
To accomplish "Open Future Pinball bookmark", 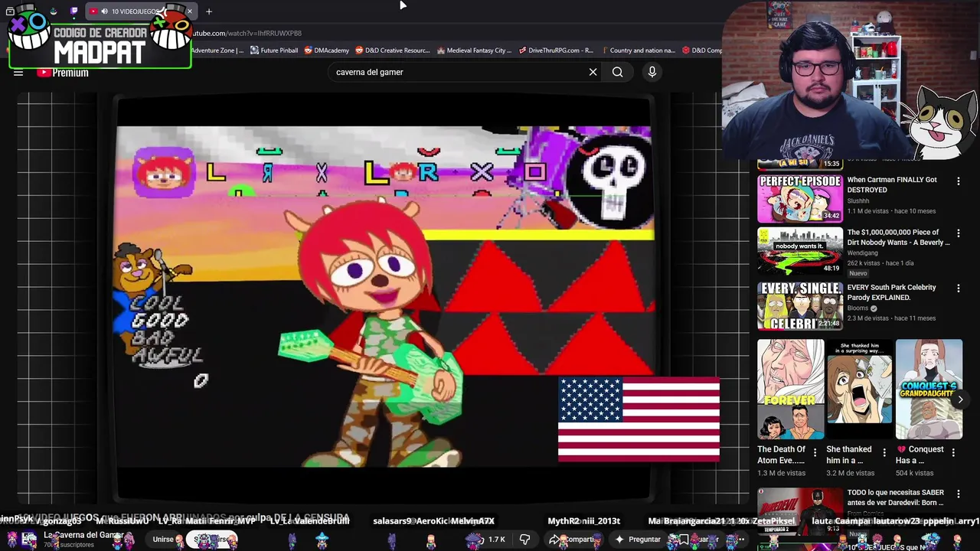I will click(273, 51).
